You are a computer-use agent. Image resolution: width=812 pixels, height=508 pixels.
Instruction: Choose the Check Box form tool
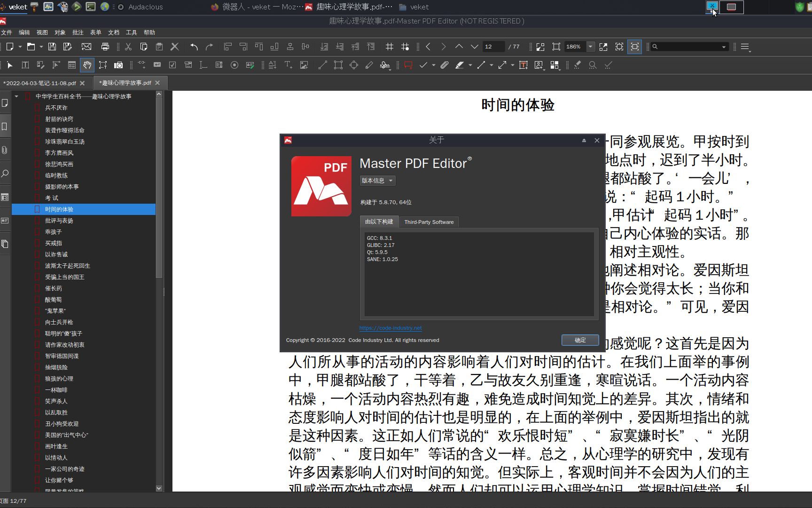click(x=172, y=65)
